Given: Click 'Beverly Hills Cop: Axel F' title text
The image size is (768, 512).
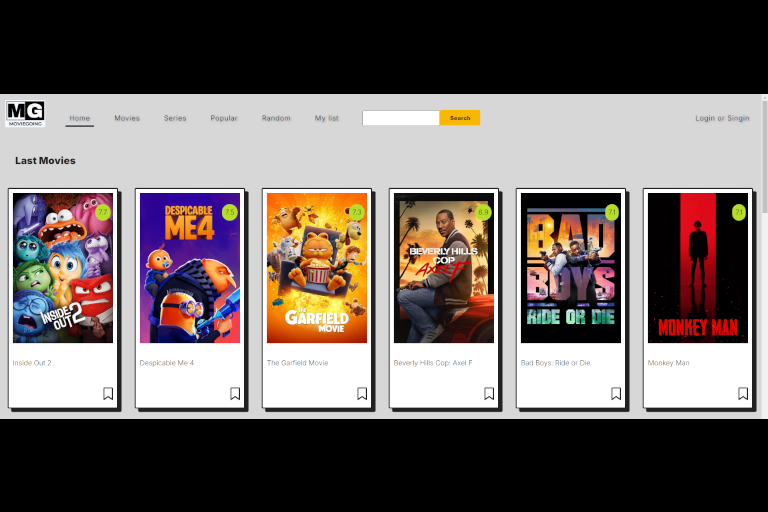Looking at the screenshot, I should click(433, 363).
